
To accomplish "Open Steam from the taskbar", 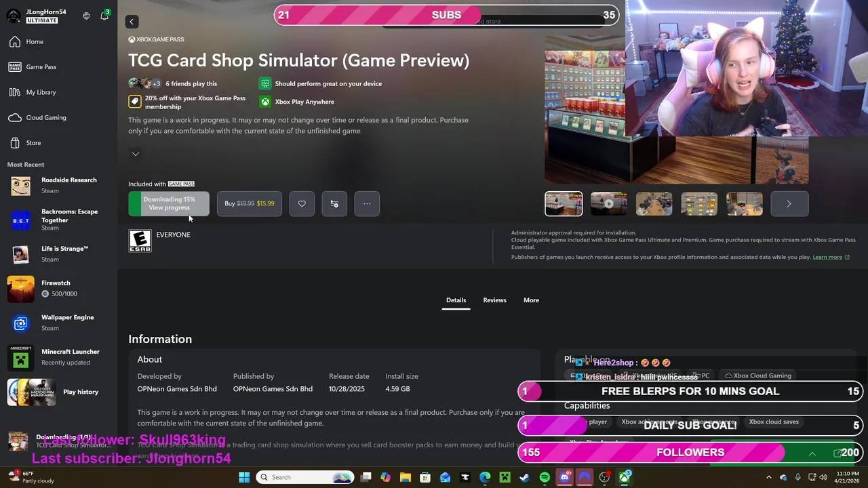I will [x=524, y=477].
